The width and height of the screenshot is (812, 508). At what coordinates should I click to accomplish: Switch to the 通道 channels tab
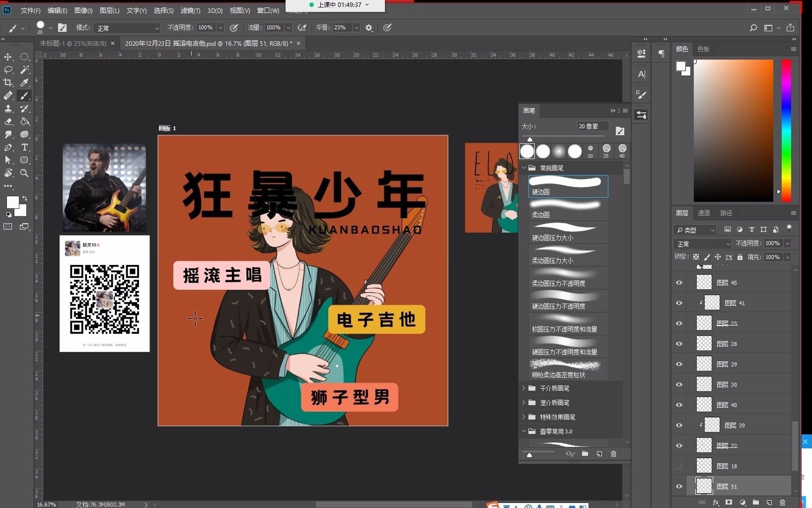tap(704, 213)
